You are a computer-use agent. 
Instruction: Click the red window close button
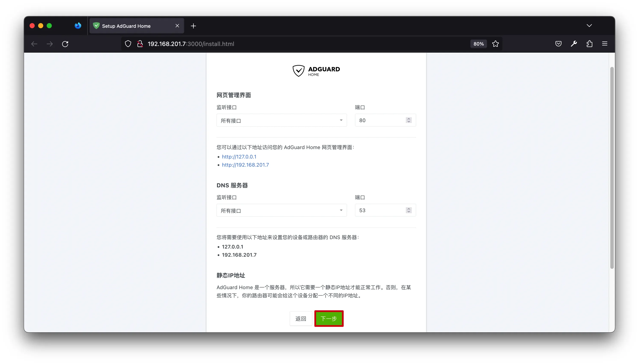tap(32, 26)
